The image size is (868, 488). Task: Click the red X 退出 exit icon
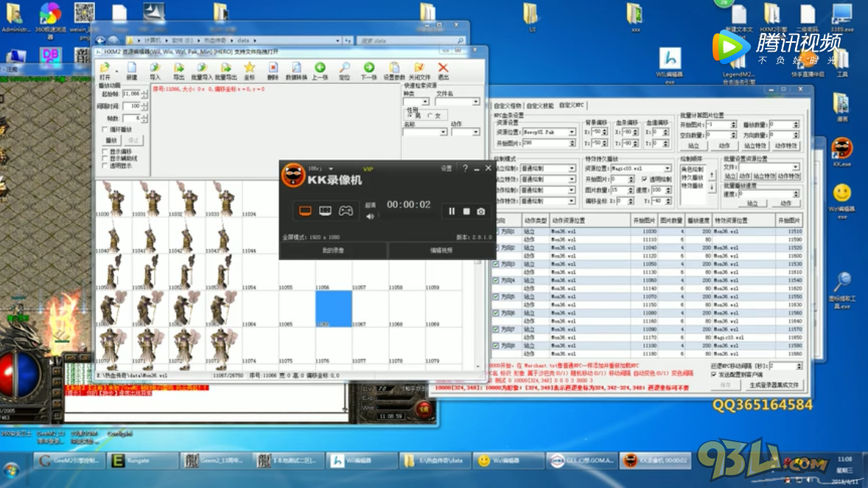[443, 70]
